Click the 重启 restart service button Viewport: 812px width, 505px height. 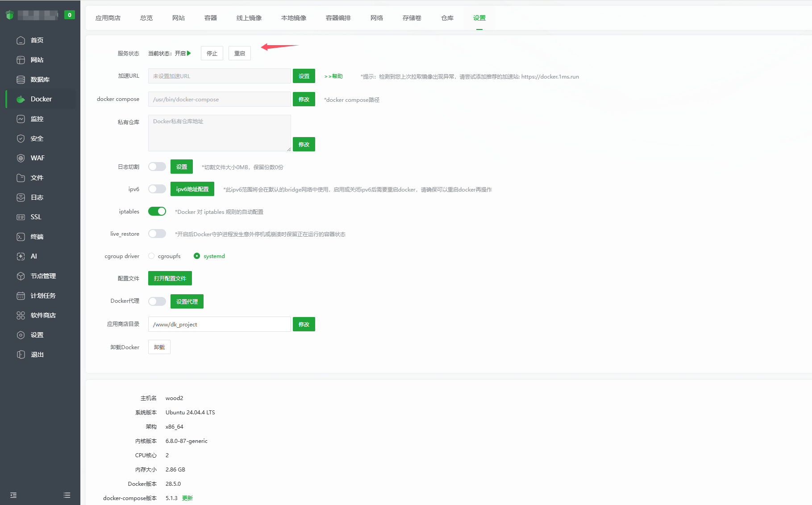(240, 53)
